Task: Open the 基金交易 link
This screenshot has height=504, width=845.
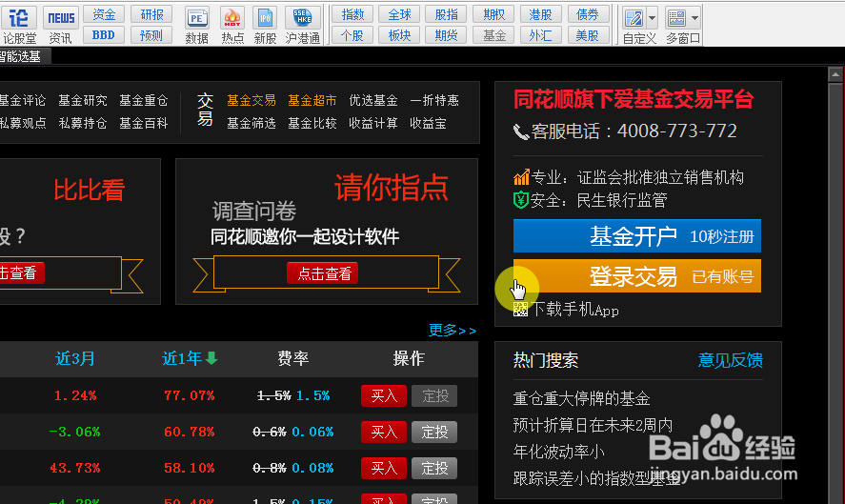Action: point(251,100)
